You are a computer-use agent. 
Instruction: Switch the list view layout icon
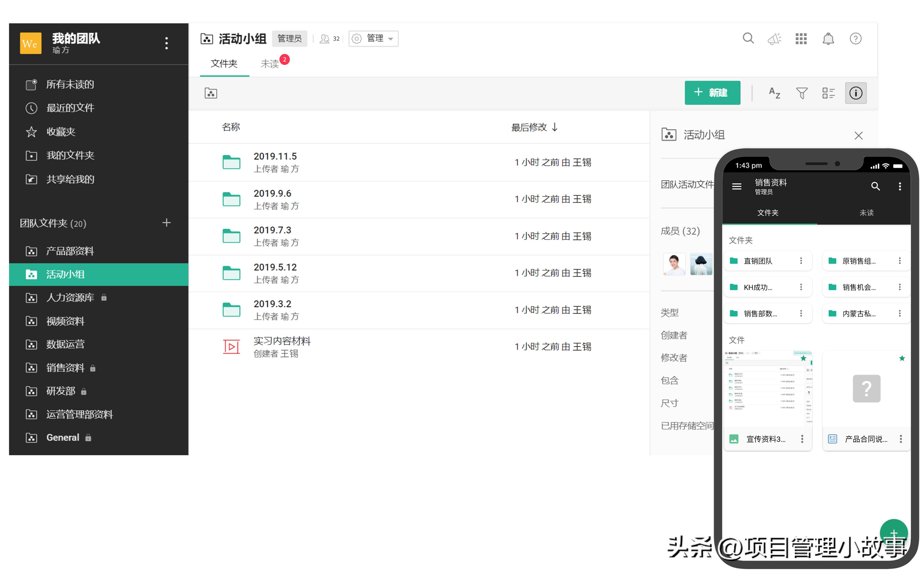(828, 93)
